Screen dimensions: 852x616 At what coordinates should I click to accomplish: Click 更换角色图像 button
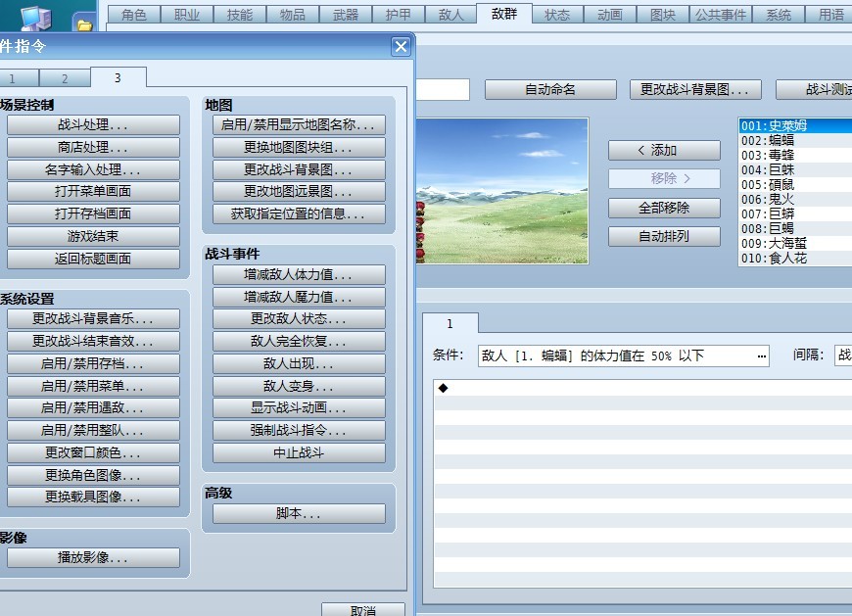point(93,475)
